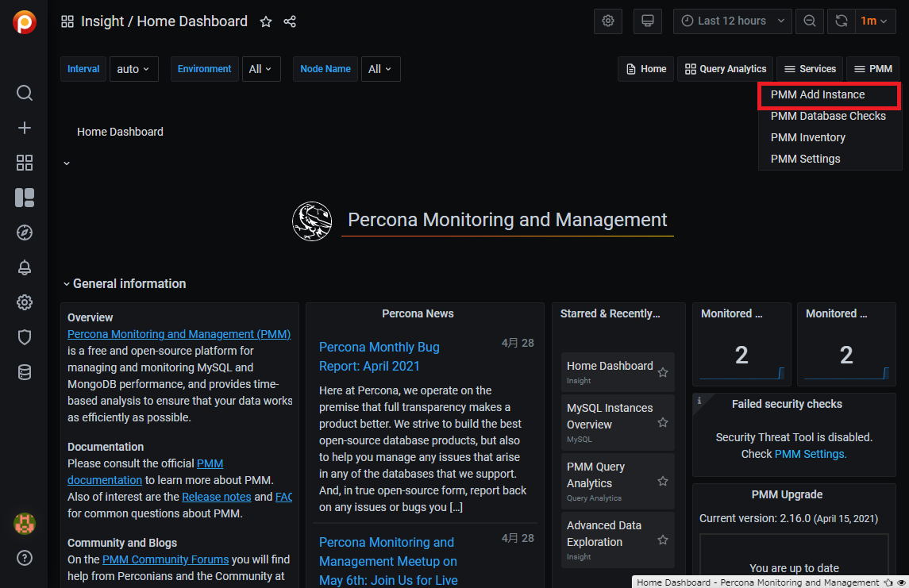
Task: Refresh the dashboard with refresh icon
Action: click(x=842, y=21)
